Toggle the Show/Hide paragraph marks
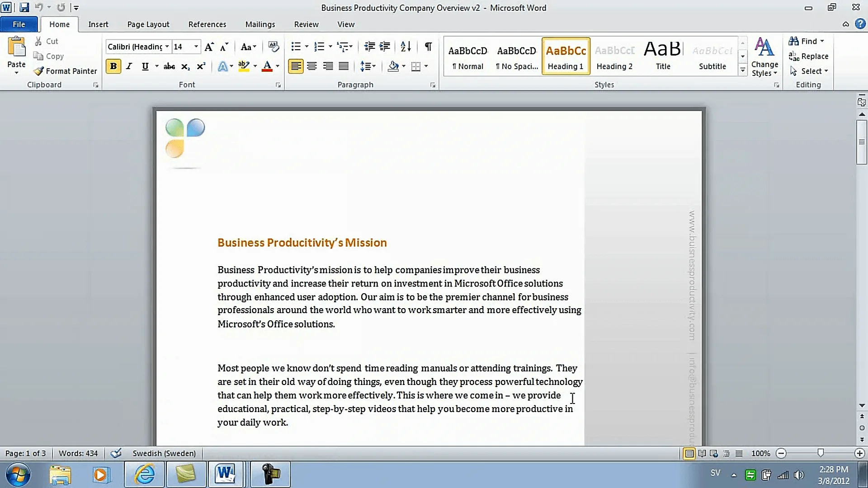This screenshot has height=488, width=868. (x=427, y=47)
